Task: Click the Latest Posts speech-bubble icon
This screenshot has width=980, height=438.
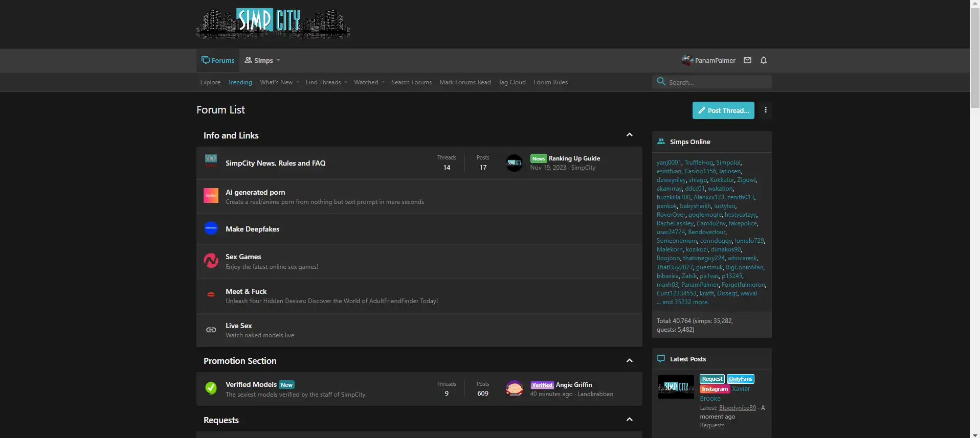Action: [661, 359]
